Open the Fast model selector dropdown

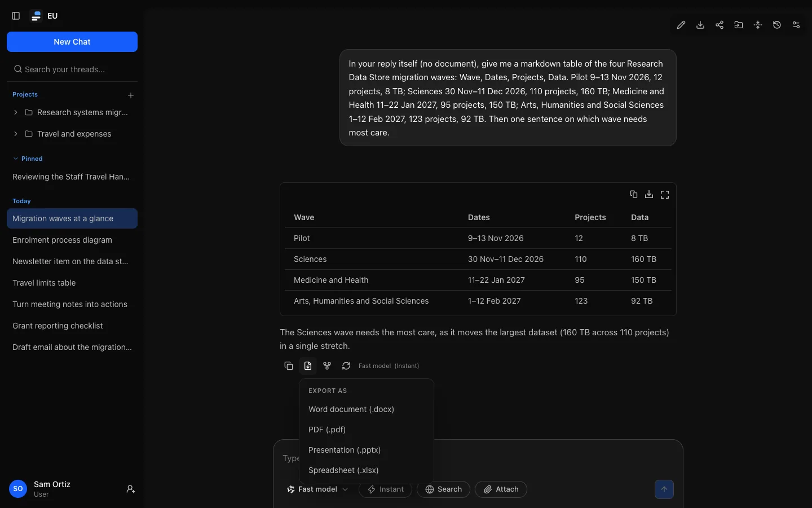[317, 489]
